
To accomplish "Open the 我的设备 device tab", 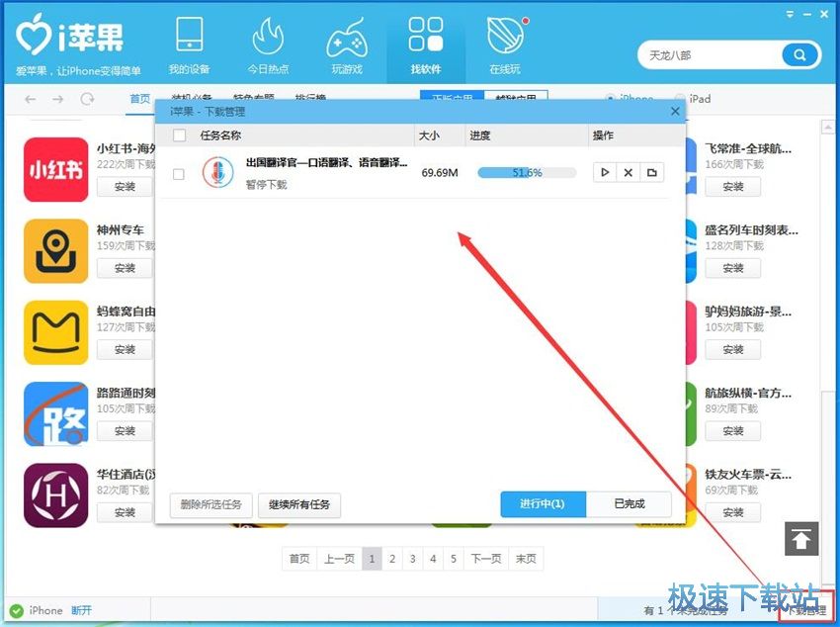I will tap(189, 46).
